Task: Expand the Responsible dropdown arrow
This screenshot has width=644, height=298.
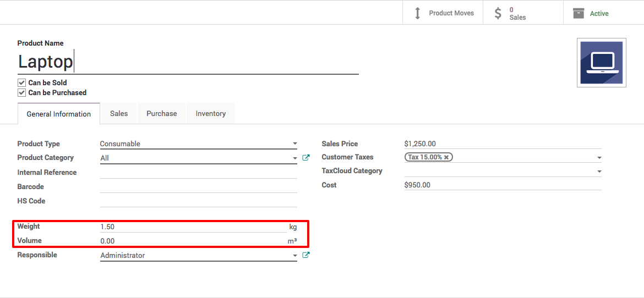Action: 294,256
